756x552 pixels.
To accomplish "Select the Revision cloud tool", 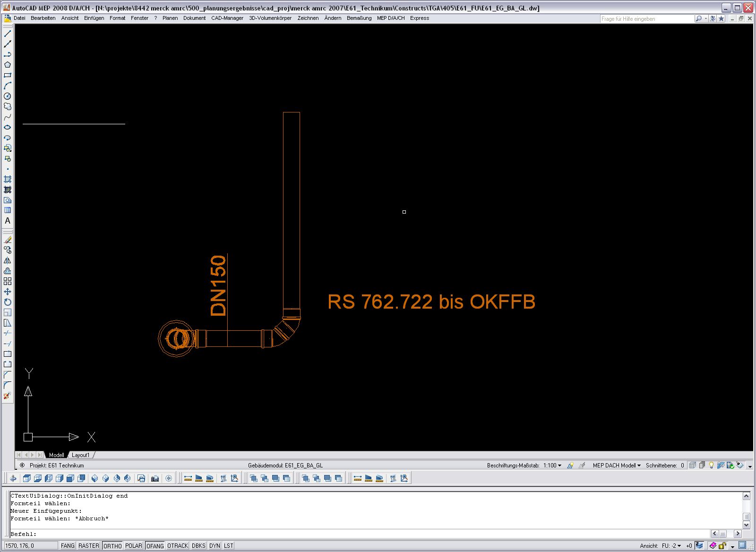I will [8, 106].
